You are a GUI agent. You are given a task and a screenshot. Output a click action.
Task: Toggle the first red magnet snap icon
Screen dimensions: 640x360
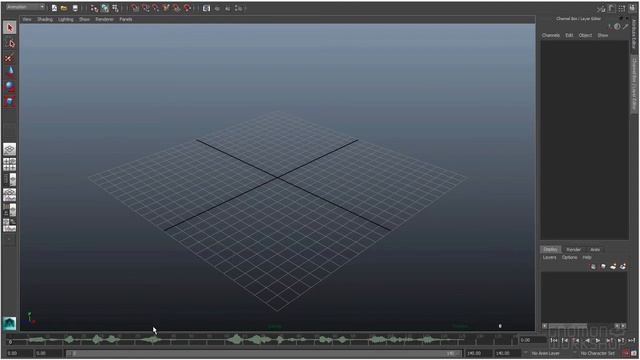pyautogui.click(x=135, y=8)
